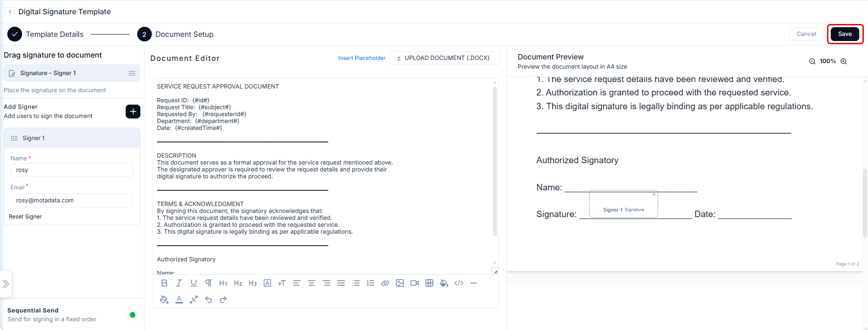Image resolution: width=868 pixels, height=330 pixels.
Task: Save the signature template
Action: click(845, 34)
